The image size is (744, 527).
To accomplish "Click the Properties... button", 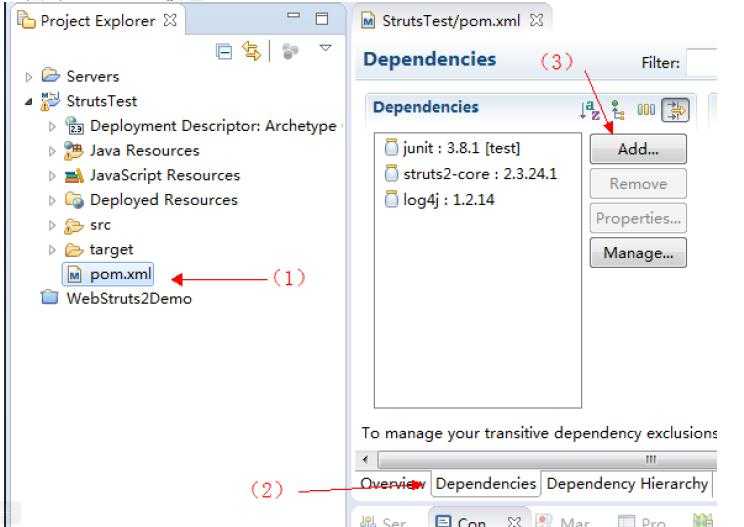I will pos(638,218).
